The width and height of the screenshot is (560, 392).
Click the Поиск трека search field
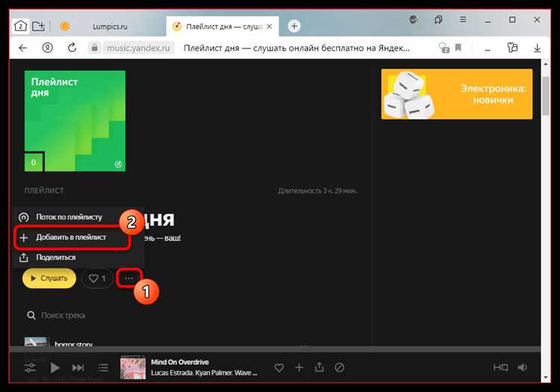tap(63, 315)
